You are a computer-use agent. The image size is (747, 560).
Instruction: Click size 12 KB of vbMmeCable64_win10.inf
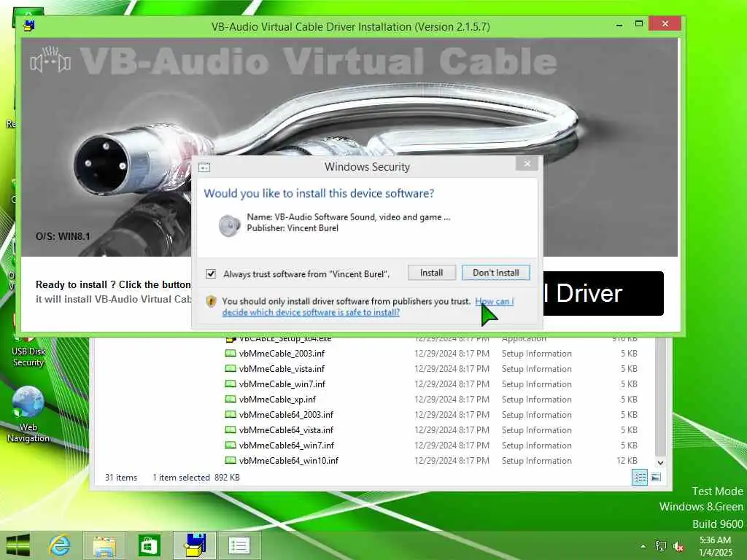click(627, 461)
